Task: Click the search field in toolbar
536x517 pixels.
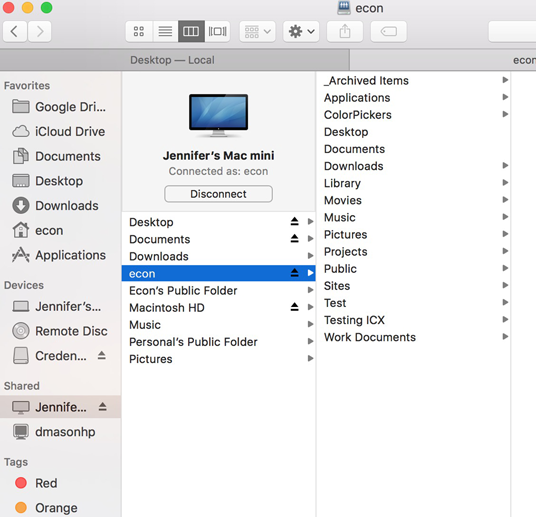Action: [512, 31]
